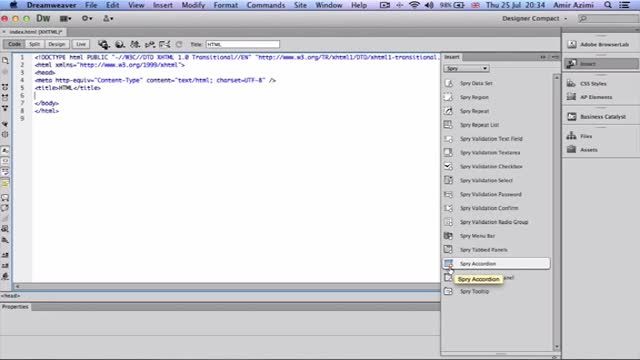Click Preview in Browser globe icon
Screen dimensions: 640x360
(120, 44)
